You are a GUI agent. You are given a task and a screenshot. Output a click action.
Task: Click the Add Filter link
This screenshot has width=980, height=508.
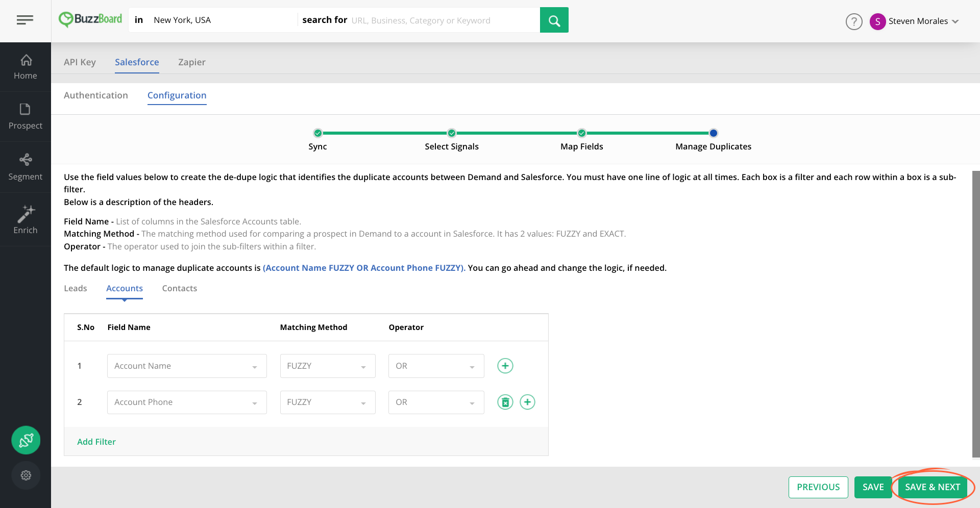pyautogui.click(x=96, y=442)
